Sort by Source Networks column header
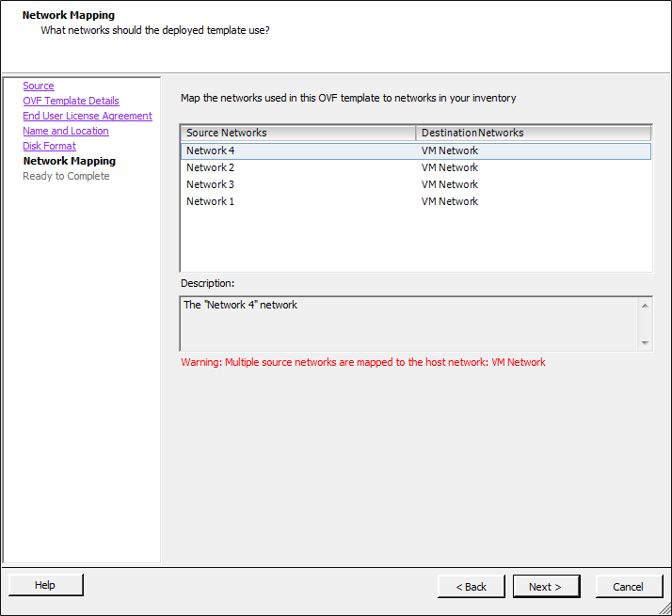 pyautogui.click(x=297, y=133)
